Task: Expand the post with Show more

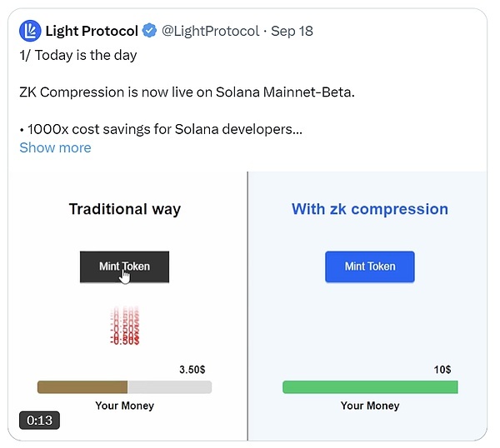Action: pyautogui.click(x=55, y=147)
